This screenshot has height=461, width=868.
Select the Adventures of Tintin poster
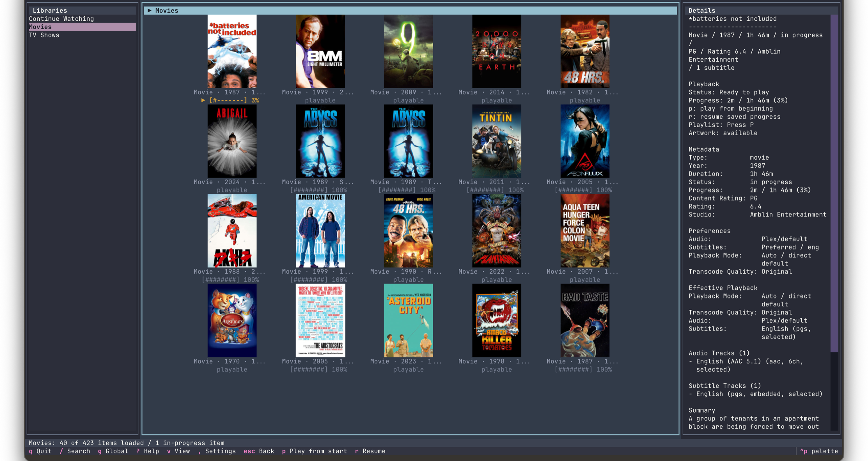[497, 141]
